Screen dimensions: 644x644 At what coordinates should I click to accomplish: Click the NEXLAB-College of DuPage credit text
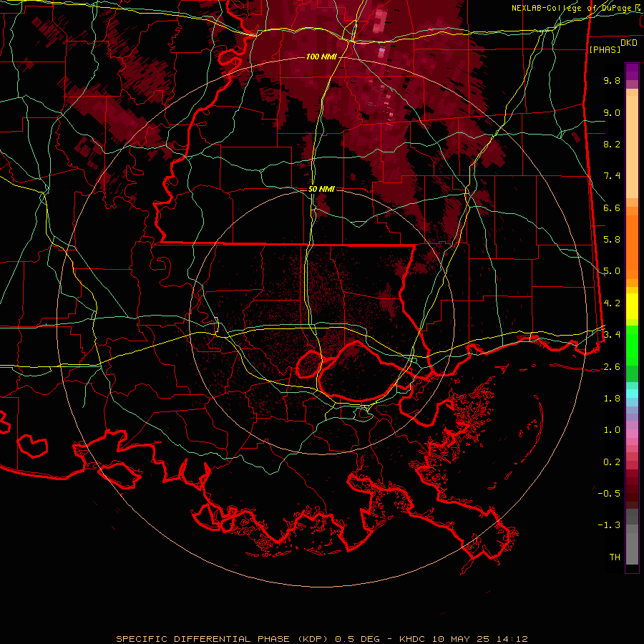tap(577, 8)
